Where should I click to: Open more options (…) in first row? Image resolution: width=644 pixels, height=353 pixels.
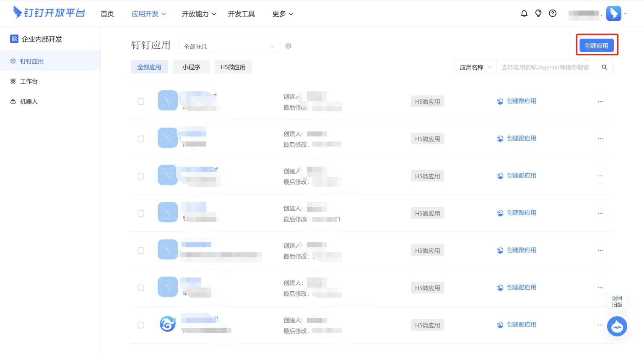point(600,101)
